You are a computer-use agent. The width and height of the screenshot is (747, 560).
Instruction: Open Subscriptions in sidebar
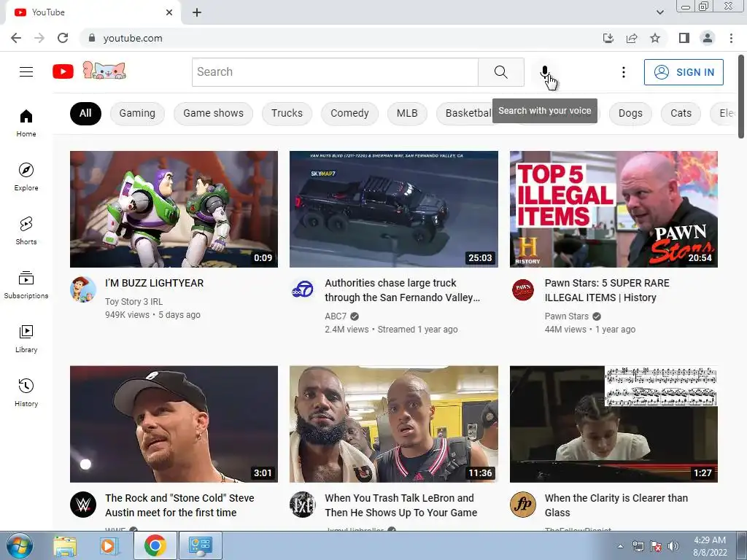[x=26, y=284]
